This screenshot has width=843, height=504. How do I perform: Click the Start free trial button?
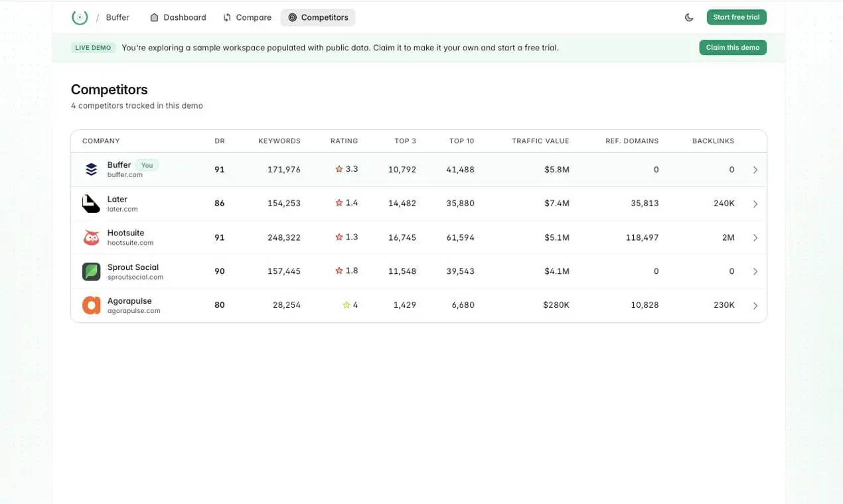point(736,17)
